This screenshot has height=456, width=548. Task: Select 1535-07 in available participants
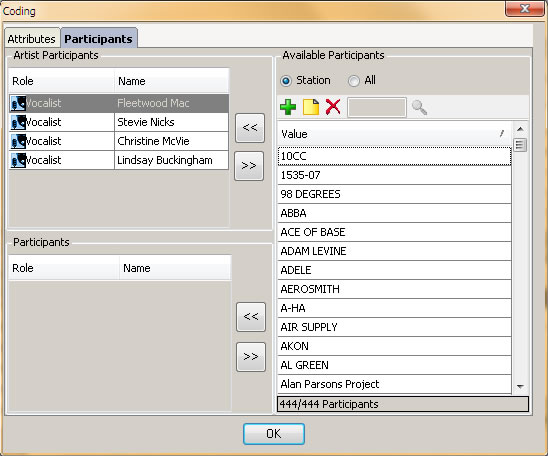[395, 175]
